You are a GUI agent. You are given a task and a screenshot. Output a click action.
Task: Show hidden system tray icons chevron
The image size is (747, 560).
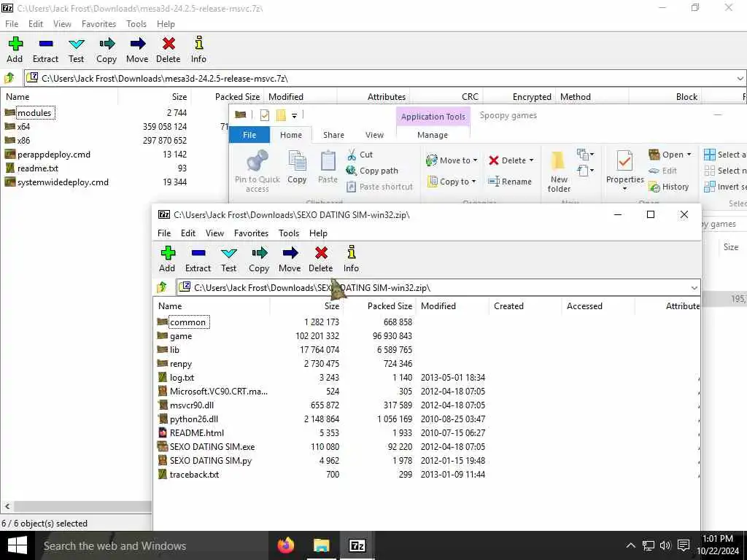(x=630, y=545)
